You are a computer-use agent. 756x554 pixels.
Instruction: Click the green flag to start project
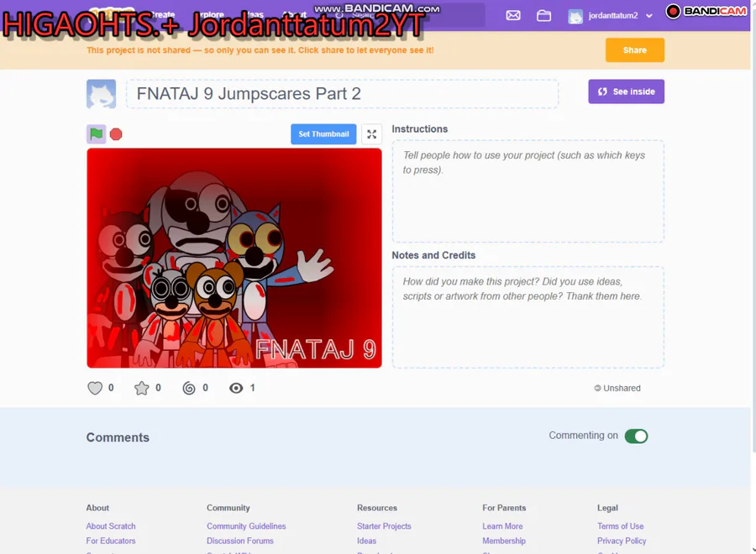click(97, 134)
